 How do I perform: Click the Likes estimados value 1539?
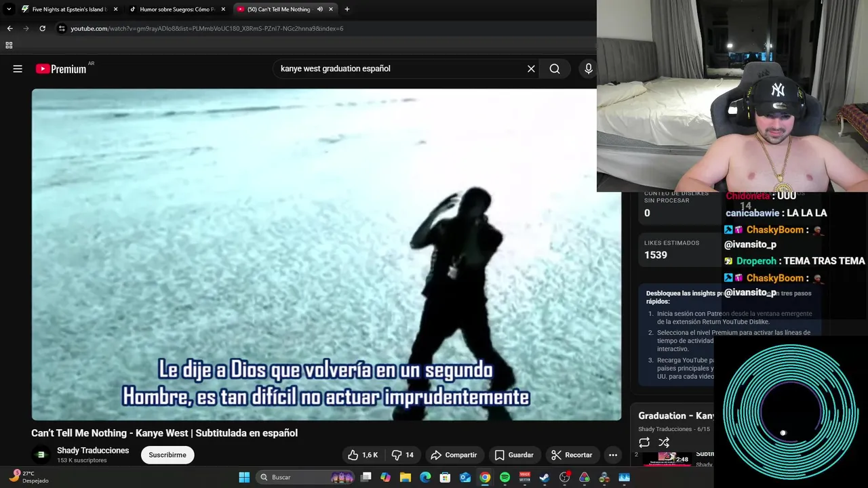(656, 255)
